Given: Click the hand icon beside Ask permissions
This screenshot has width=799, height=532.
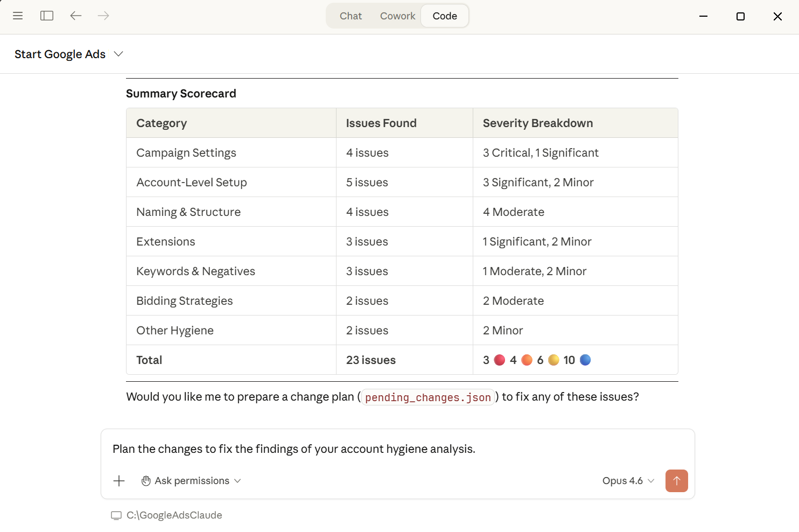Looking at the screenshot, I should click(146, 481).
